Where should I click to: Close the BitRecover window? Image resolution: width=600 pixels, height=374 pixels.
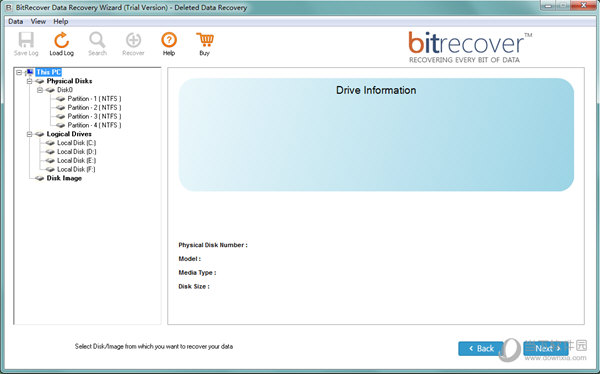[584, 5]
